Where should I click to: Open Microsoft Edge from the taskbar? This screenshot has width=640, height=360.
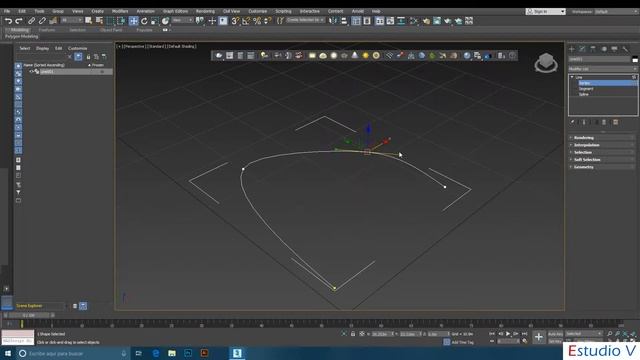pos(156,353)
